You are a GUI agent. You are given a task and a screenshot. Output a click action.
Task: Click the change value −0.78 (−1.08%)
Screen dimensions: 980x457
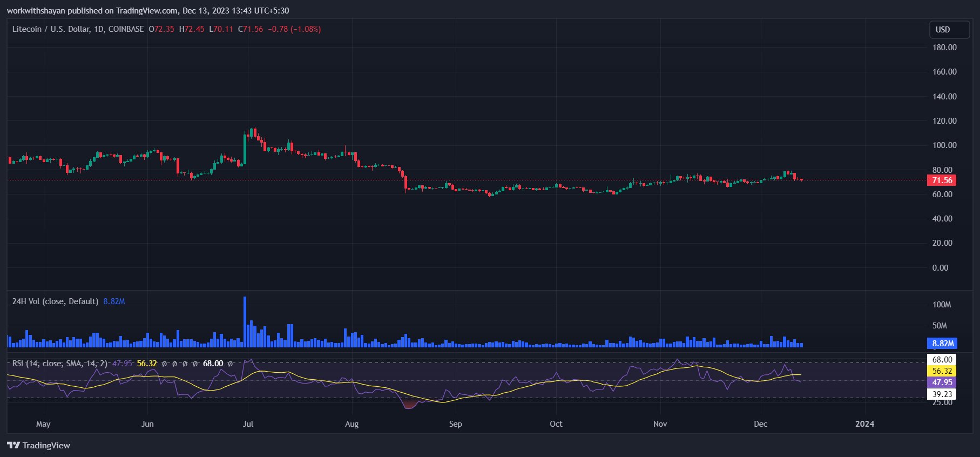pos(294,29)
